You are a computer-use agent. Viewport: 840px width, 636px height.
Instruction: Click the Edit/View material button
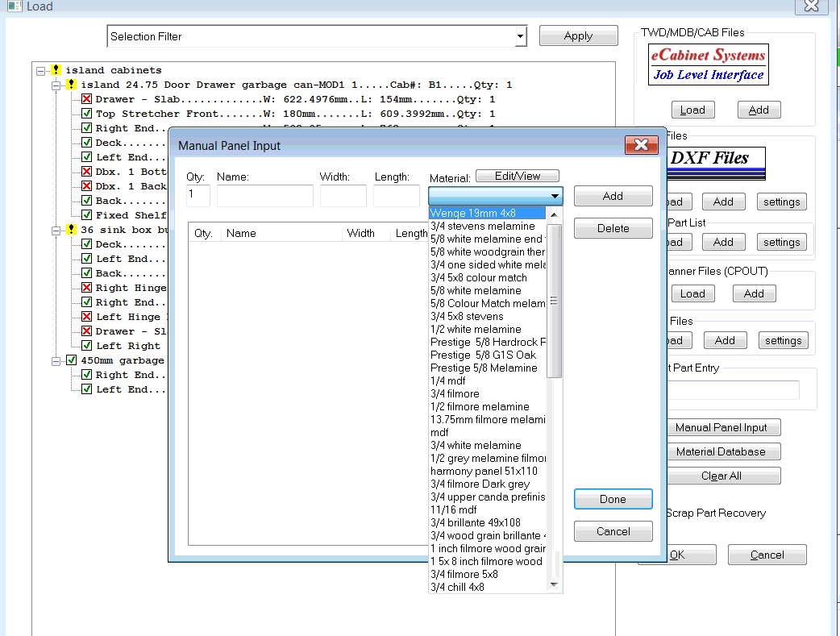(x=517, y=176)
